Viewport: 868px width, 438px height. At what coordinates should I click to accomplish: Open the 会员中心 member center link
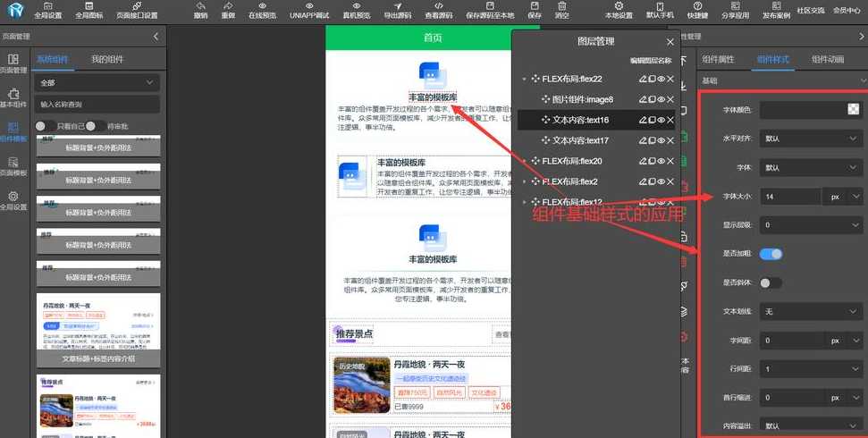tap(847, 10)
